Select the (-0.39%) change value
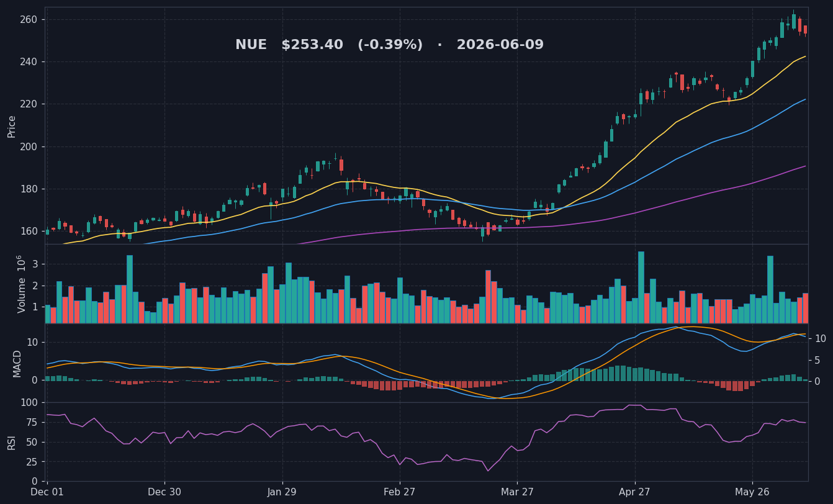This screenshot has width=833, height=504. (390, 45)
